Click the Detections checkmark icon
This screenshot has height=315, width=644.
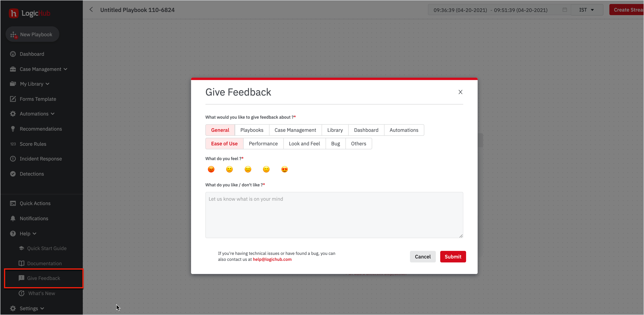point(13,174)
